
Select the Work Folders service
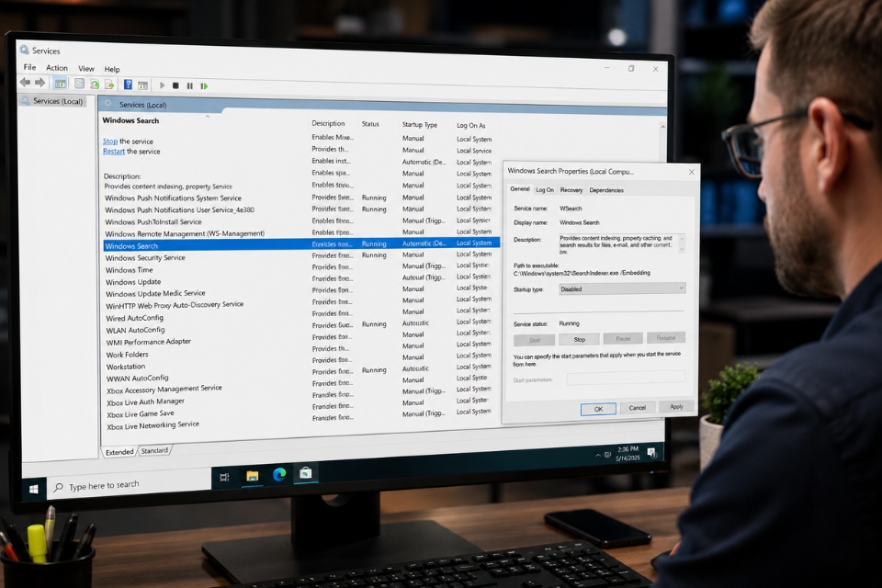pyautogui.click(x=127, y=355)
